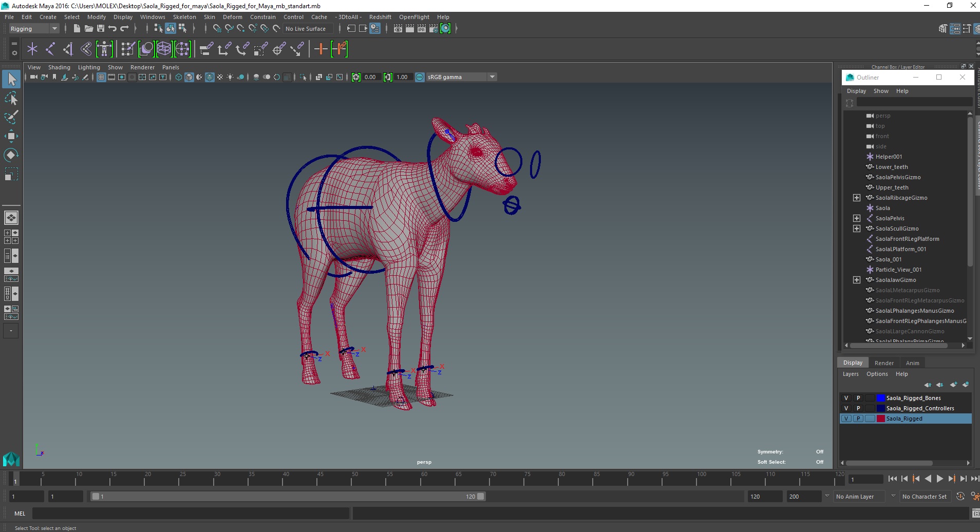980x532 pixels.
Task: Toggle visibility V of Saola_Rigged layer
Action: (x=846, y=419)
